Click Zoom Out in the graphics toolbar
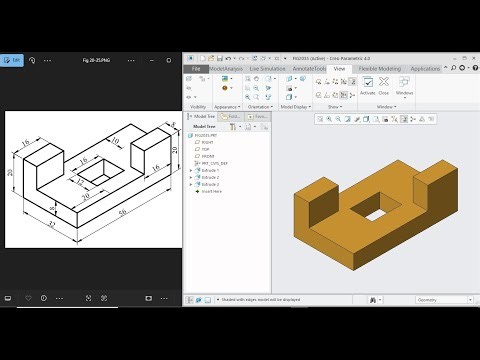The image size is (480, 360). click(x=338, y=119)
